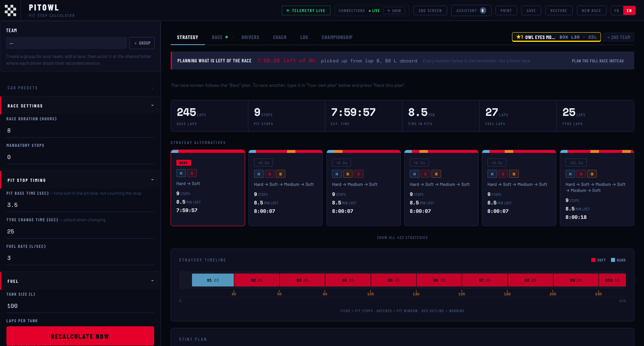Viewport: 644px width, 346px height.
Task: Click the 8.5 min Time In Pits stat
Action: [x=441, y=116]
